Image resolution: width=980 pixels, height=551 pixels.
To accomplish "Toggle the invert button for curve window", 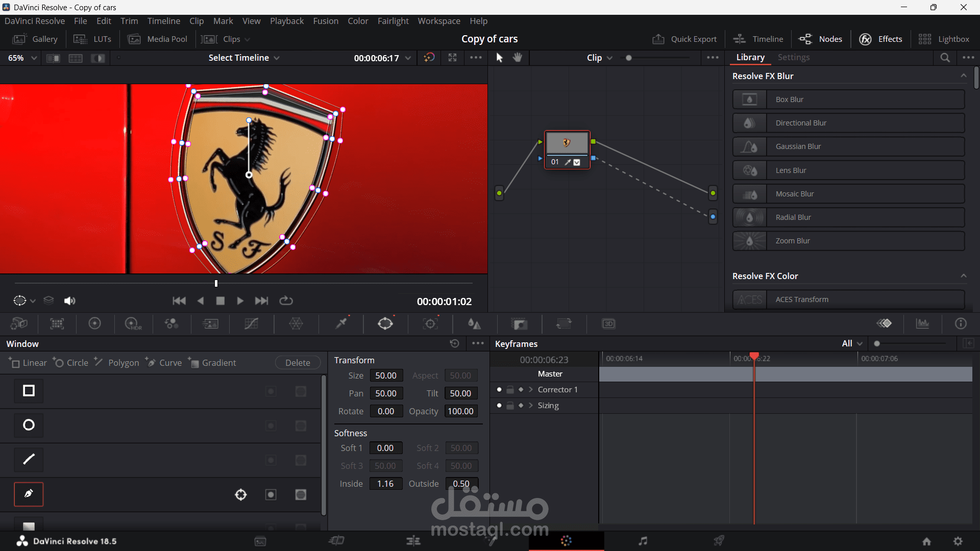I will (x=271, y=494).
